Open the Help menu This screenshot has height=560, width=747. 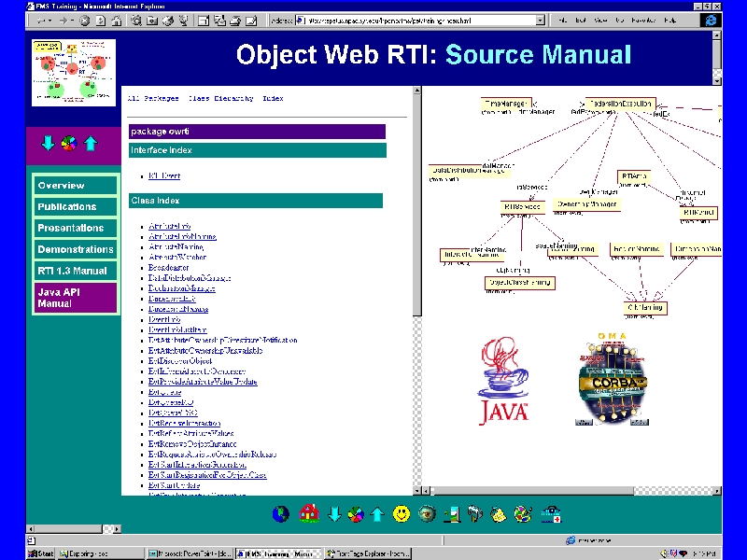[669, 21]
